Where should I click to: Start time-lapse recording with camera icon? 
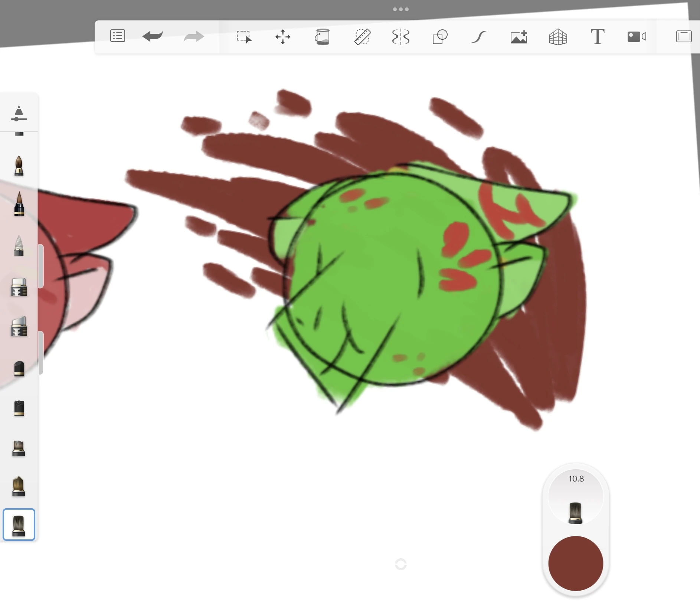[x=637, y=37]
